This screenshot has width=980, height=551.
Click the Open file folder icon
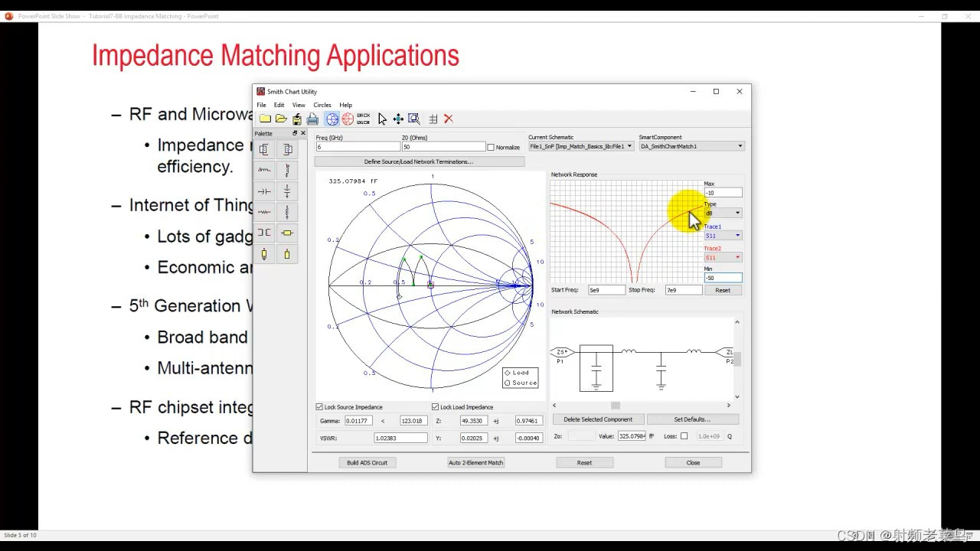pyautogui.click(x=281, y=119)
